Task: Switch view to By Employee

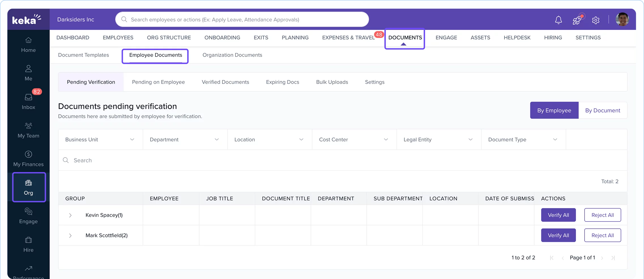Action: pyautogui.click(x=554, y=110)
